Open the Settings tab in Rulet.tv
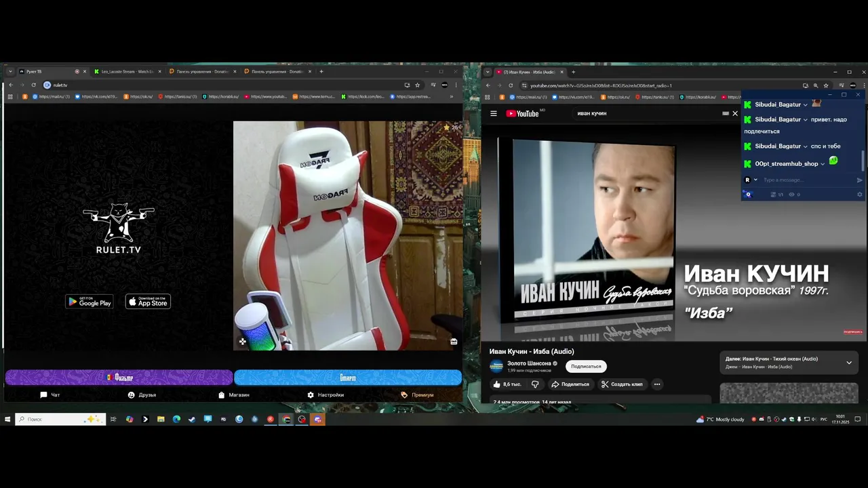This screenshot has height=488, width=868. (325, 394)
